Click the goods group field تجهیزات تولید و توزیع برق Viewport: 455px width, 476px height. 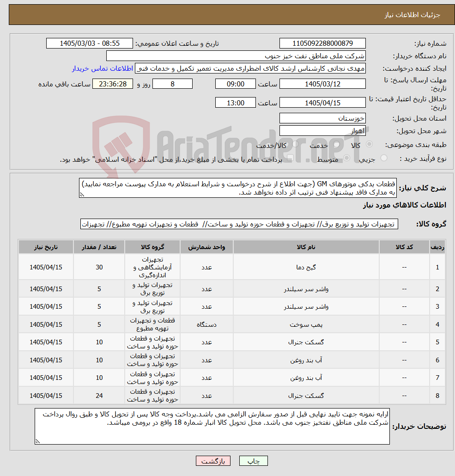pos(239,224)
